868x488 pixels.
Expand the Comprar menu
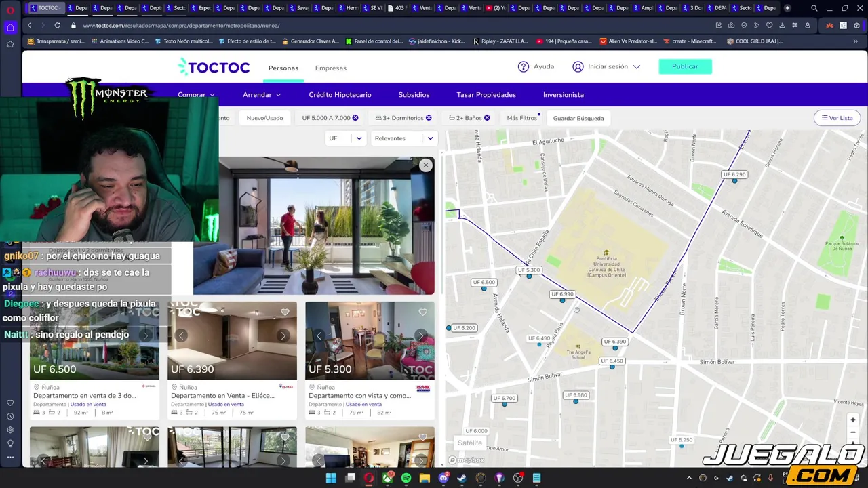196,95
